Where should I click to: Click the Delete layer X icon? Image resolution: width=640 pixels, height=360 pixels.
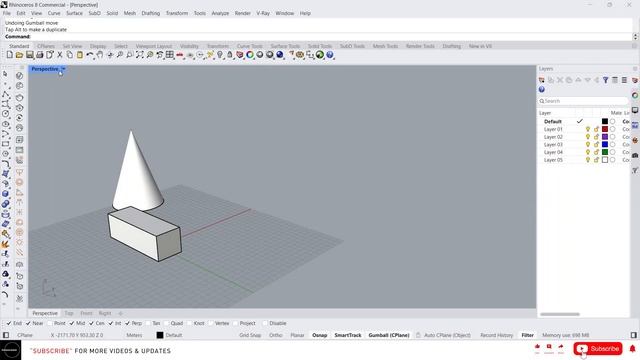(560, 80)
